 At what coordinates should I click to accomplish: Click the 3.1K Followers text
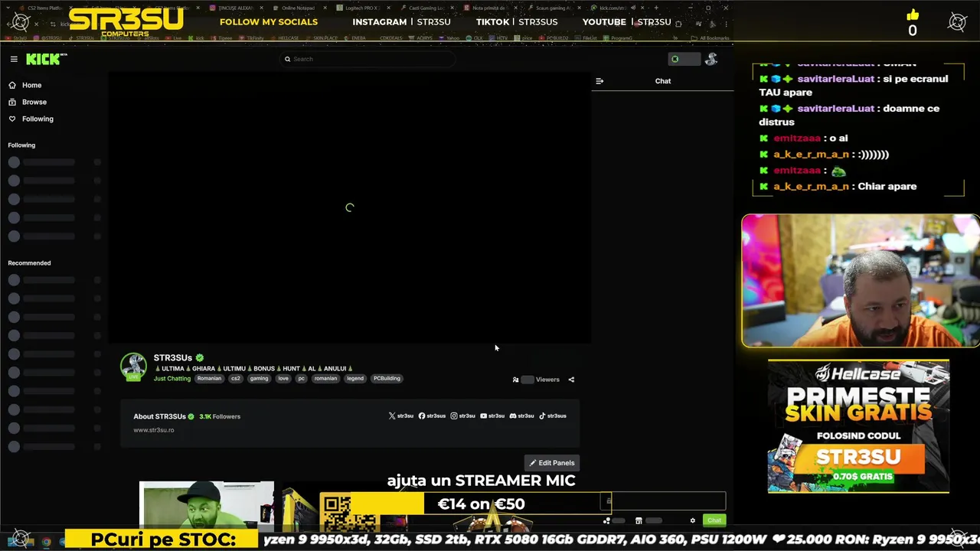coord(220,416)
